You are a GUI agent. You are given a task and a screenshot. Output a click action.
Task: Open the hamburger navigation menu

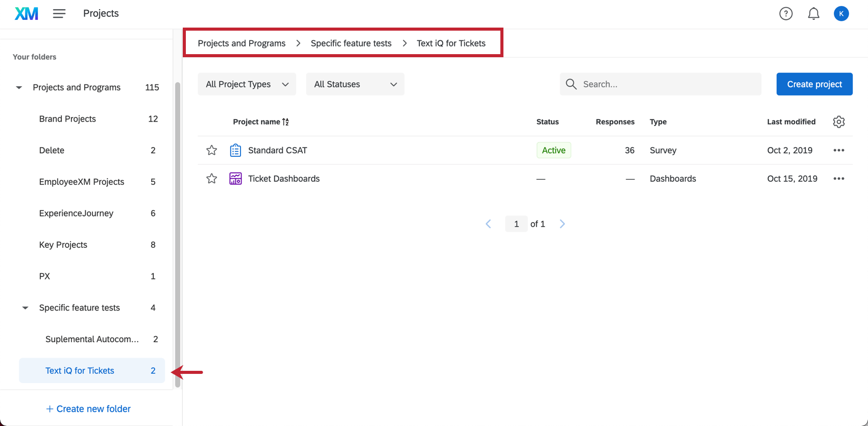coord(59,14)
